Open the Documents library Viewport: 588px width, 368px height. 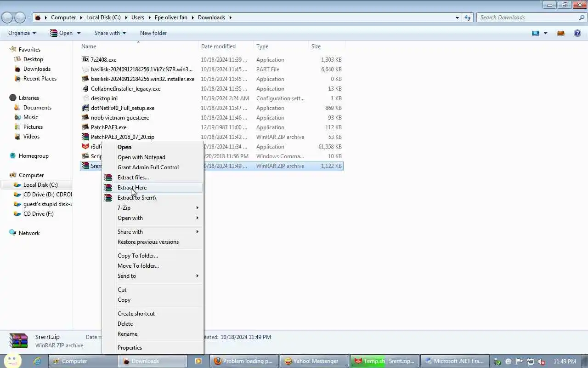[x=37, y=108]
